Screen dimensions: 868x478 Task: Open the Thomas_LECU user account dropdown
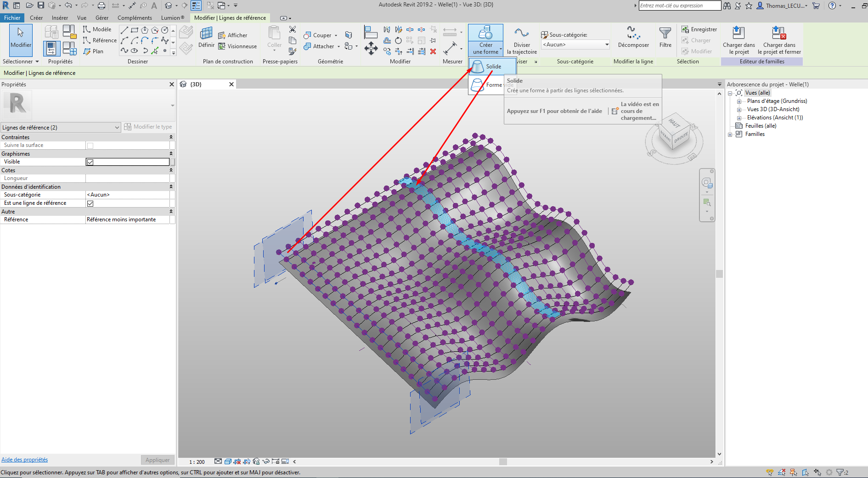point(782,6)
